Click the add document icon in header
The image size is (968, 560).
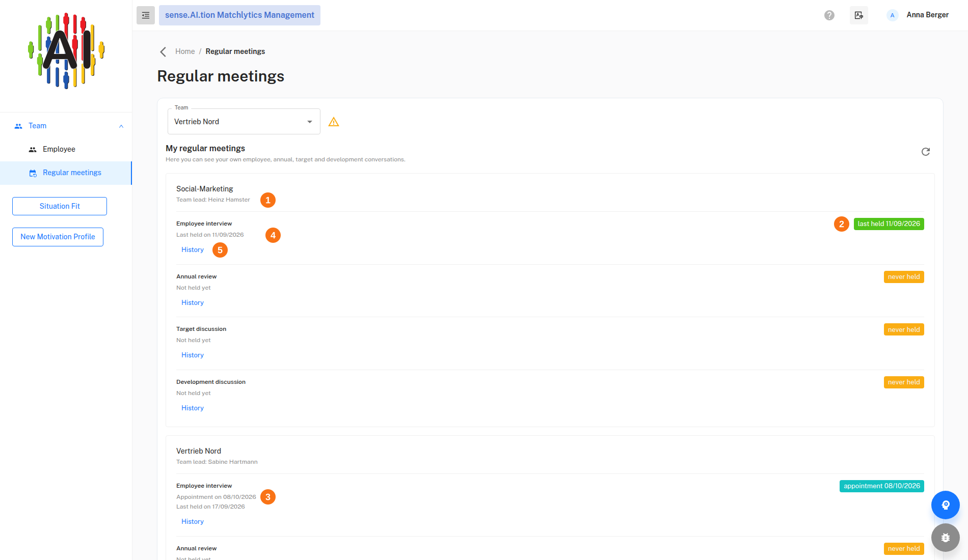859,15
